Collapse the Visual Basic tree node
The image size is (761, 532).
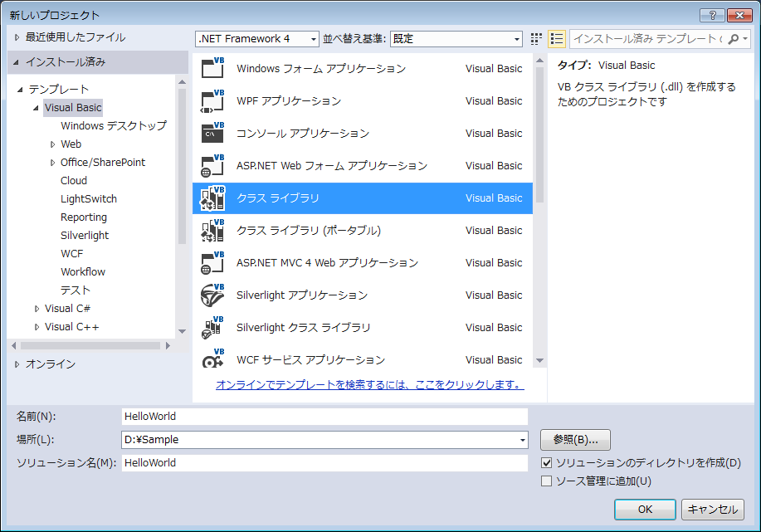[x=36, y=108]
